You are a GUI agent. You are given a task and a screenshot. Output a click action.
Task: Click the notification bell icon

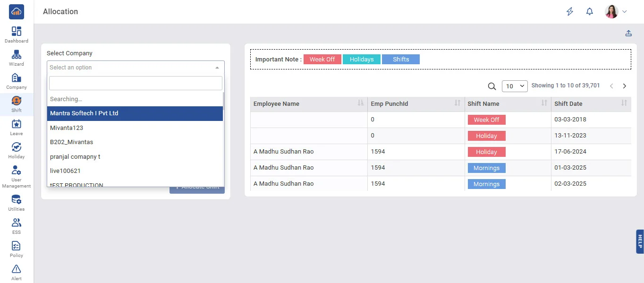point(589,12)
